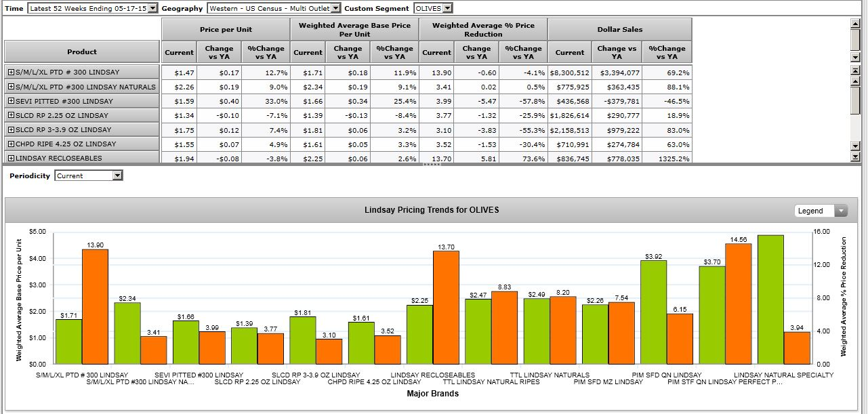
Task: Open the Custom Segment OLIVES dropdown
Action: coord(447,8)
